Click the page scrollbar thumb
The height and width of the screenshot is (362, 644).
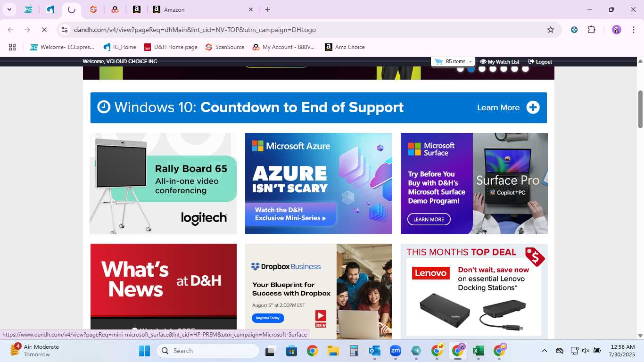tap(640, 109)
